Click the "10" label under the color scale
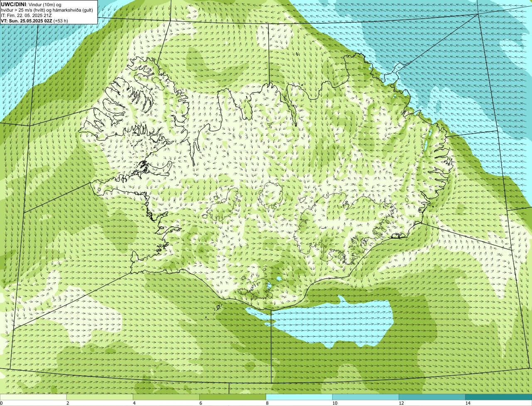 [335, 403]
